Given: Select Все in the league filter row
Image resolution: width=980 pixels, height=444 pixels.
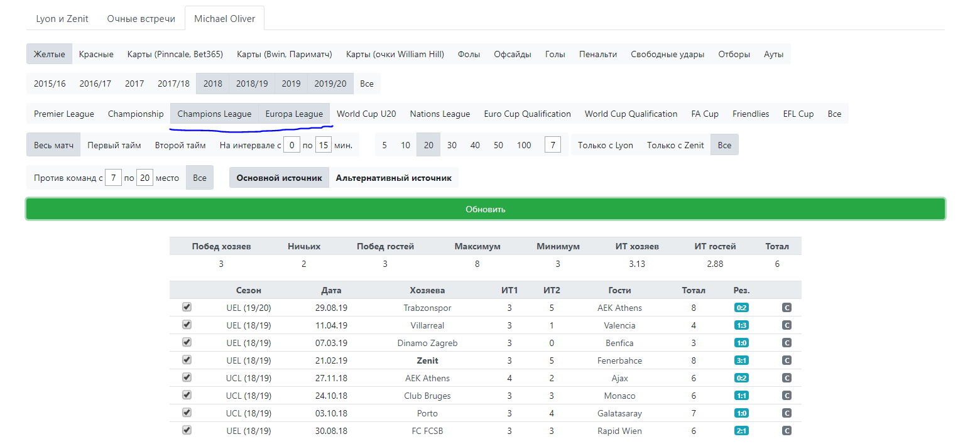Looking at the screenshot, I should coord(834,114).
